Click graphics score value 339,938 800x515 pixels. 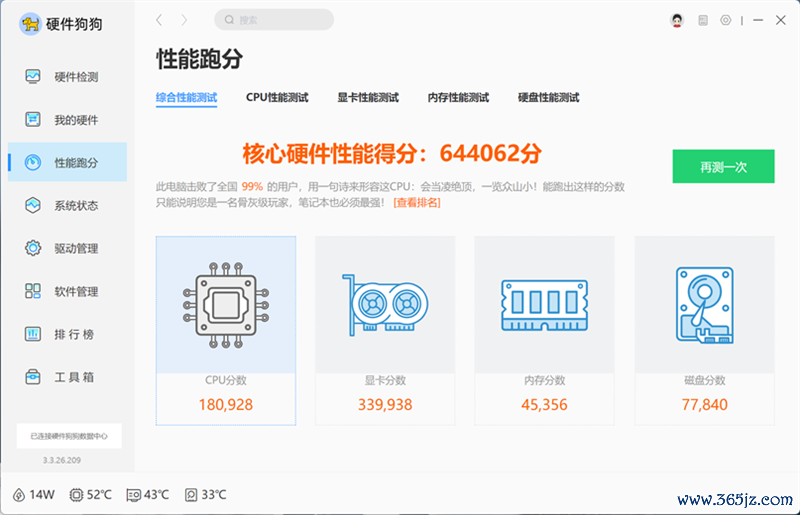click(x=385, y=405)
